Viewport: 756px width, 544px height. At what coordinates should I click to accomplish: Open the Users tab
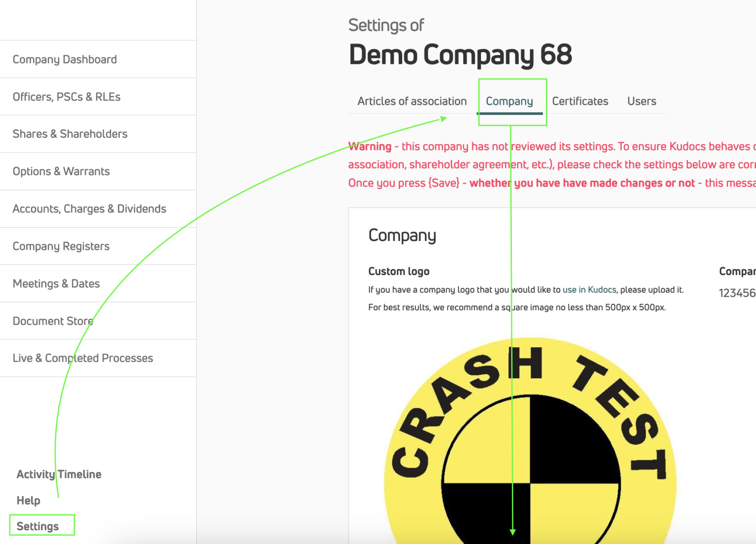pyautogui.click(x=641, y=101)
